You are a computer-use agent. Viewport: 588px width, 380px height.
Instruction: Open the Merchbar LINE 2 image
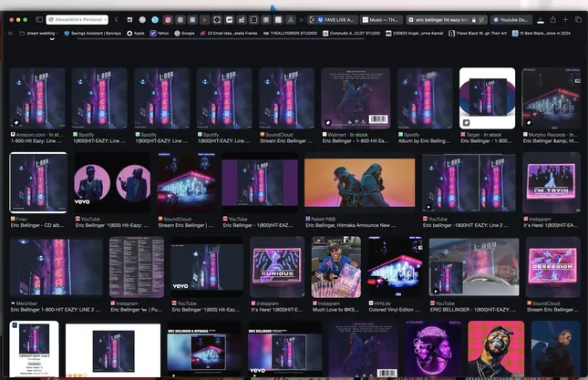pos(56,267)
